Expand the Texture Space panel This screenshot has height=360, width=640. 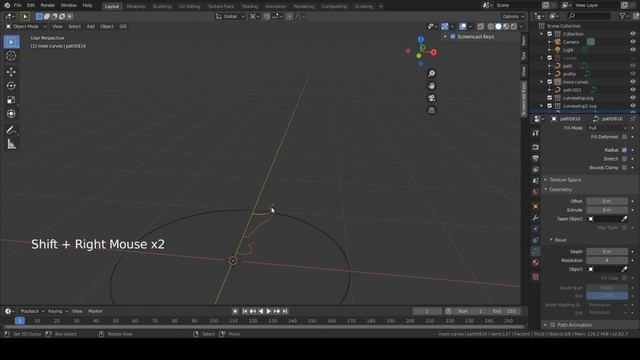pos(565,180)
